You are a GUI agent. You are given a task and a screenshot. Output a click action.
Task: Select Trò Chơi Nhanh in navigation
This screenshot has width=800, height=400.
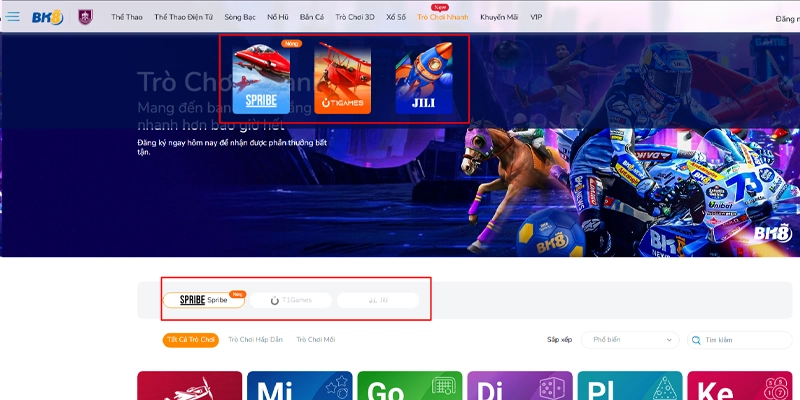point(442,17)
